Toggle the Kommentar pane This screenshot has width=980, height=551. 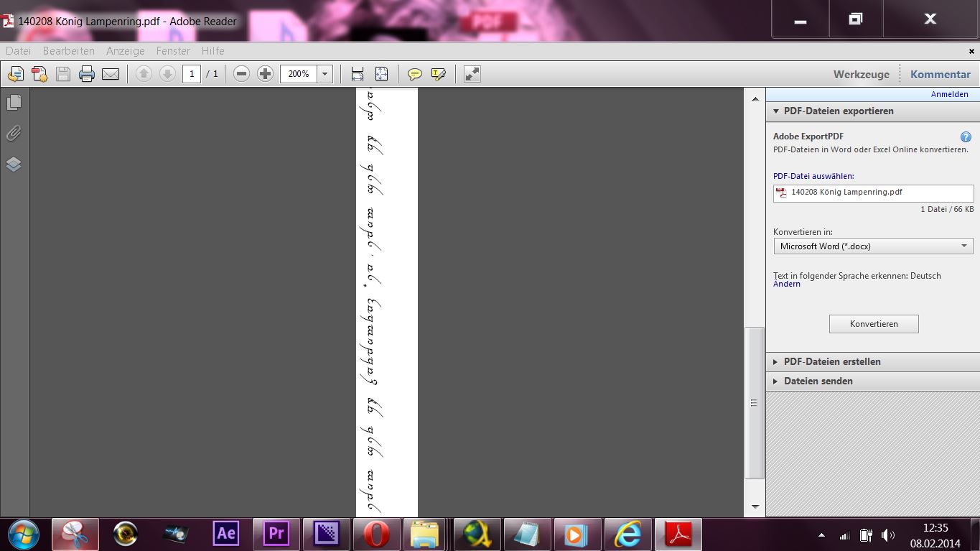(x=940, y=74)
